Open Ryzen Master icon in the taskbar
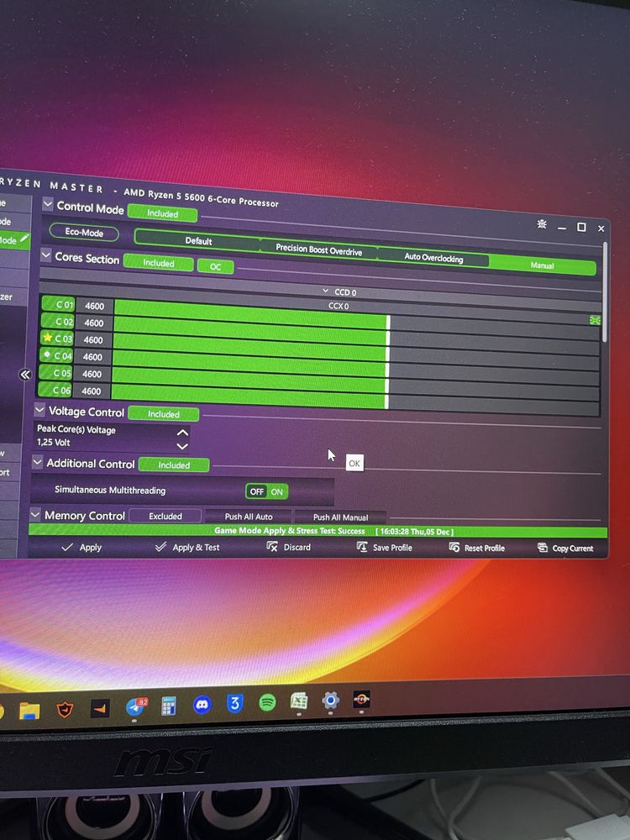Screen dimensions: 630x840 (x=361, y=699)
